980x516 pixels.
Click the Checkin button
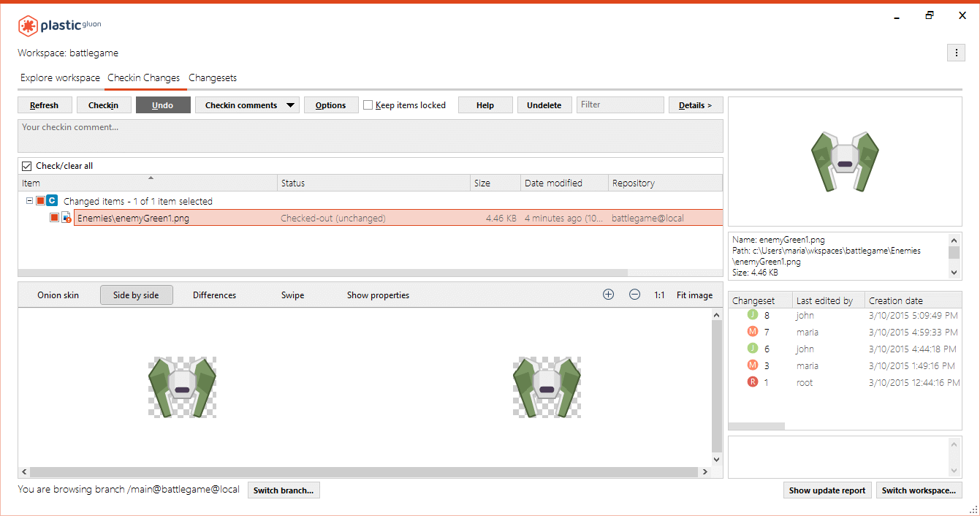click(x=104, y=105)
